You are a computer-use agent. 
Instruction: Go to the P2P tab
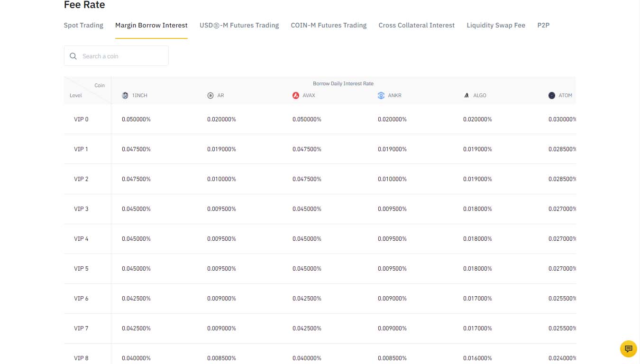[543, 25]
